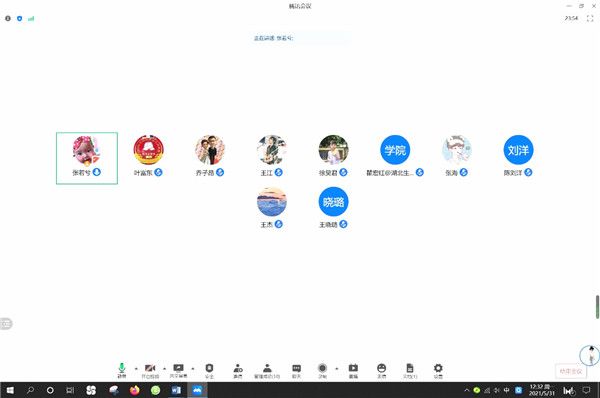Turn on the camera video

pyautogui.click(x=150, y=370)
